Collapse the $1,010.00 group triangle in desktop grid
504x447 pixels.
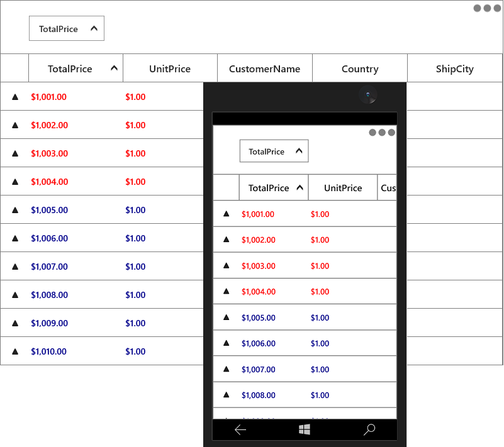pyautogui.click(x=14, y=351)
